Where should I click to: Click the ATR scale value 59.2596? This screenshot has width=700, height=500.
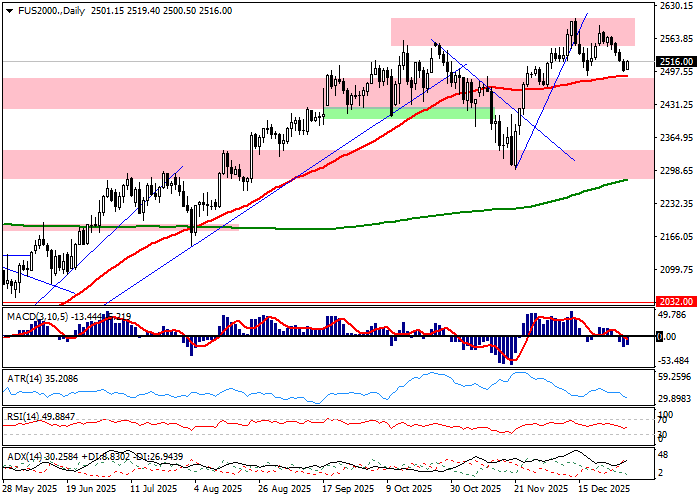tap(675, 377)
